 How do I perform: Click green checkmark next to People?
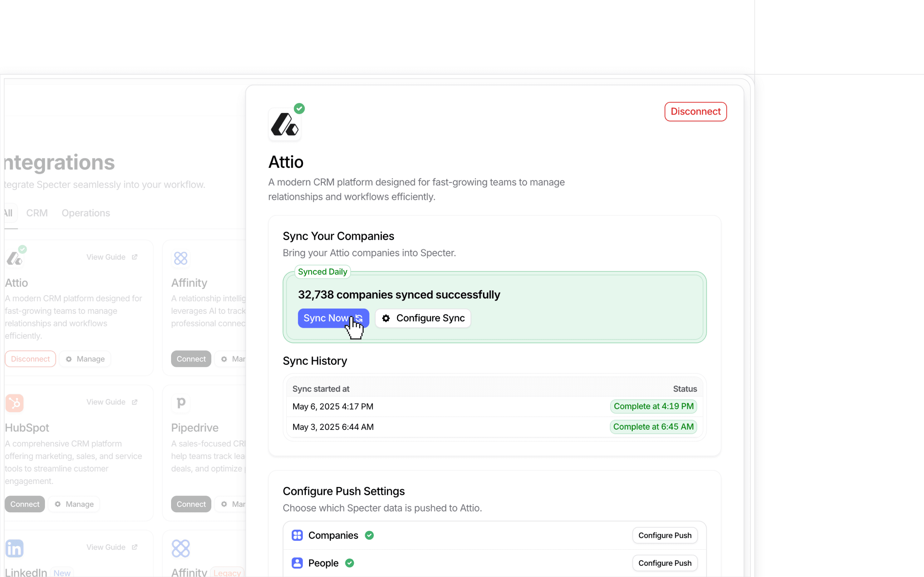(x=349, y=563)
